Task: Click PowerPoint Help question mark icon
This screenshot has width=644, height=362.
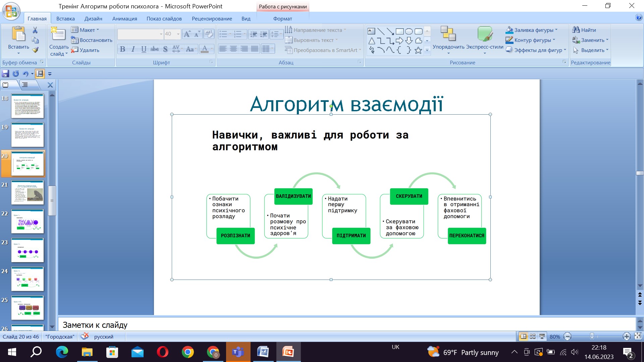Action: tap(639, 18)
